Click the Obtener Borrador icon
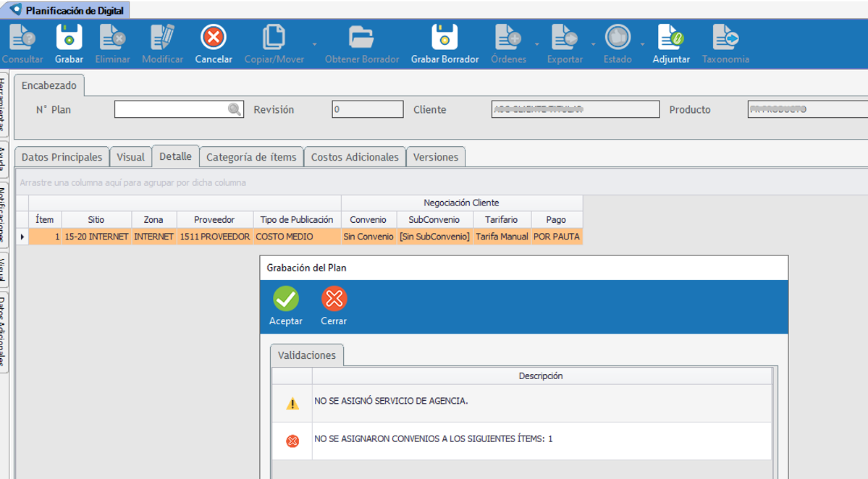 361,38
